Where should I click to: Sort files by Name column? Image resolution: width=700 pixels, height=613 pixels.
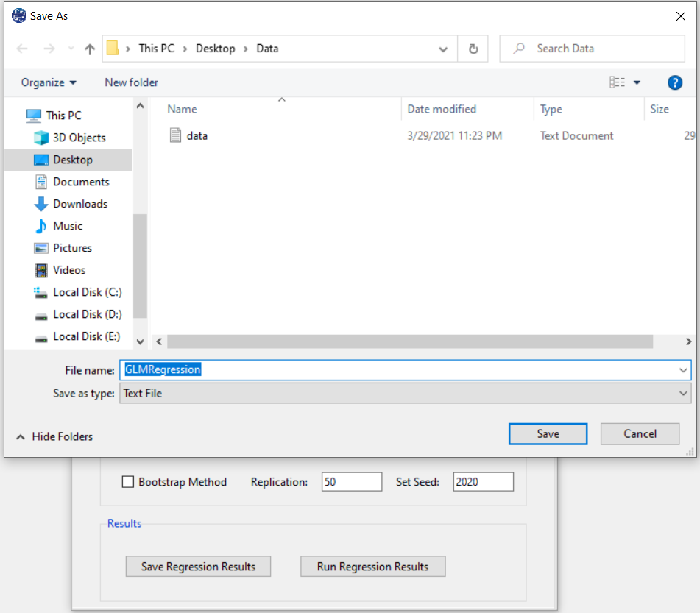[182, 110]
